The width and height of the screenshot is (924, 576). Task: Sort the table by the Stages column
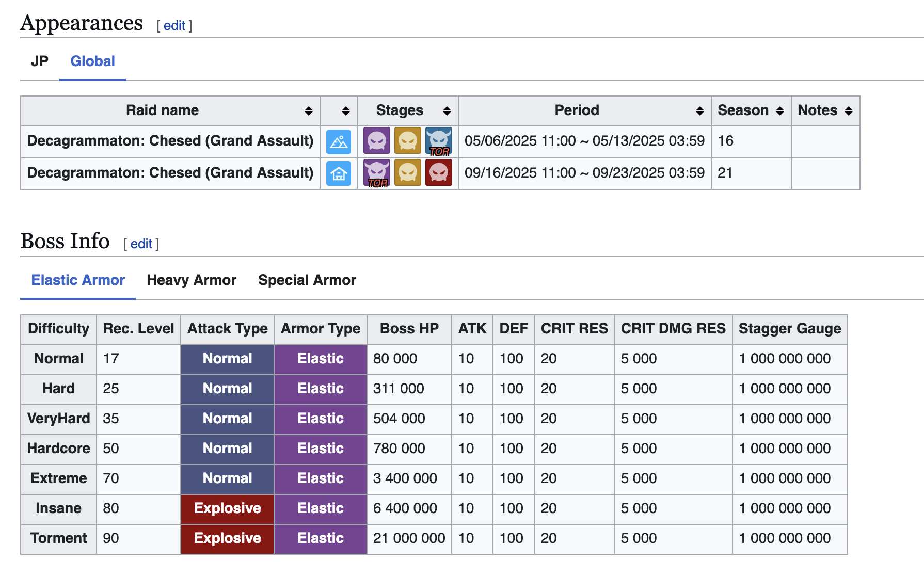(x=447, y=111)
